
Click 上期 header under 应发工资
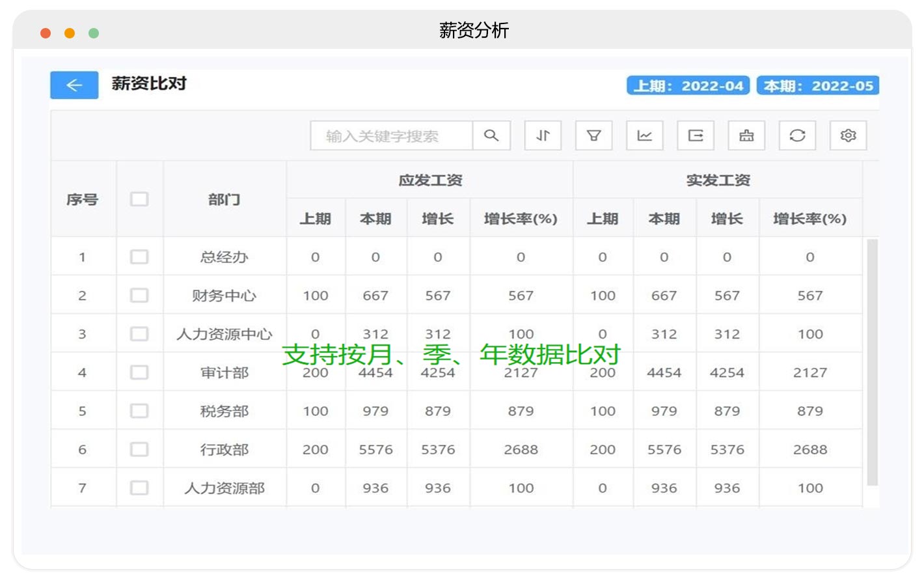click(316, 219)
